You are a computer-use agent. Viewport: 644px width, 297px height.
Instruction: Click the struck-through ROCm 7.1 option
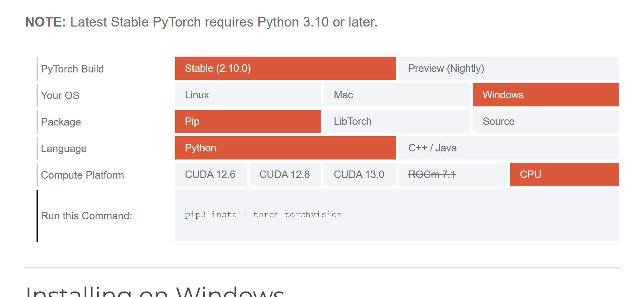(x=453, y=174)
